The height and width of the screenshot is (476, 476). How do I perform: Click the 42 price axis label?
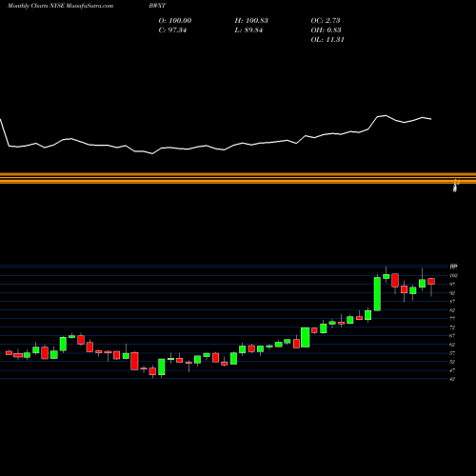pos(452,379)
